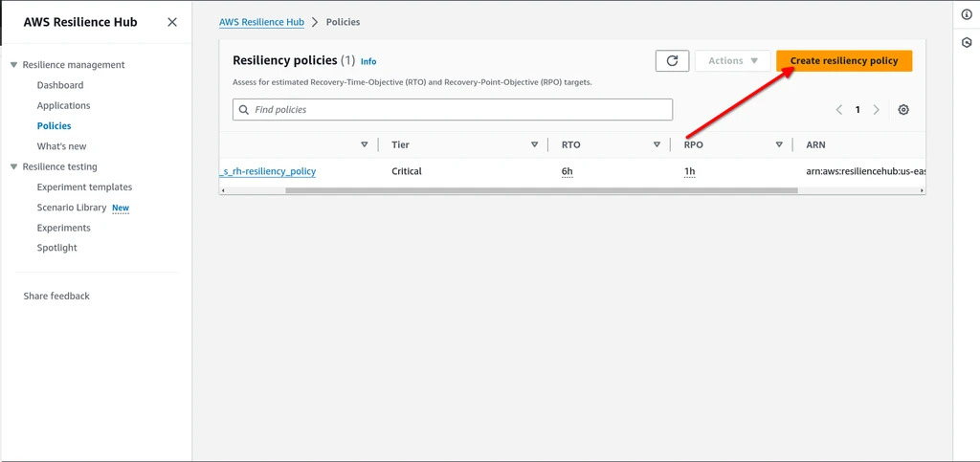
Task: Click the 6h RTO value
Action: (567, 171)
